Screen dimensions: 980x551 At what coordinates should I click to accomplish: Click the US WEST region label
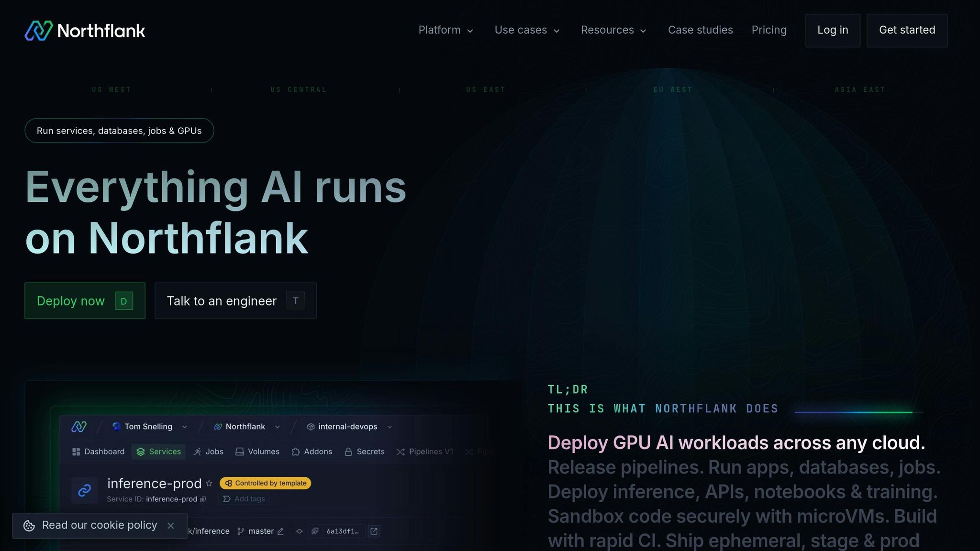click(x=111, y=89)
